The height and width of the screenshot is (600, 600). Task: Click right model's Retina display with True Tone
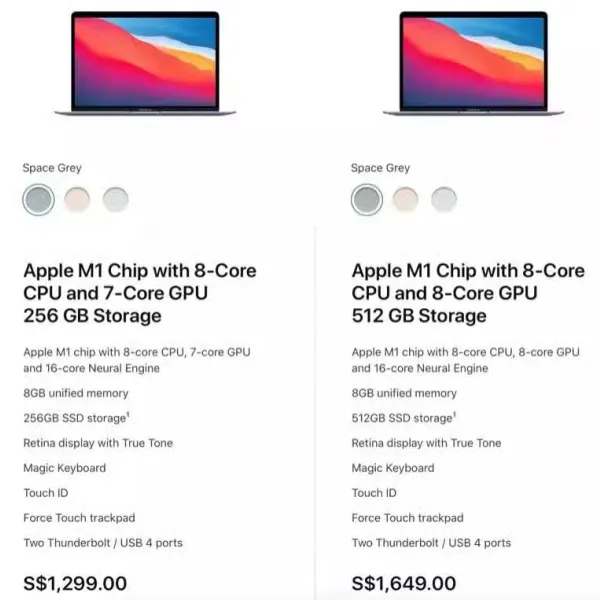(426, 443)
